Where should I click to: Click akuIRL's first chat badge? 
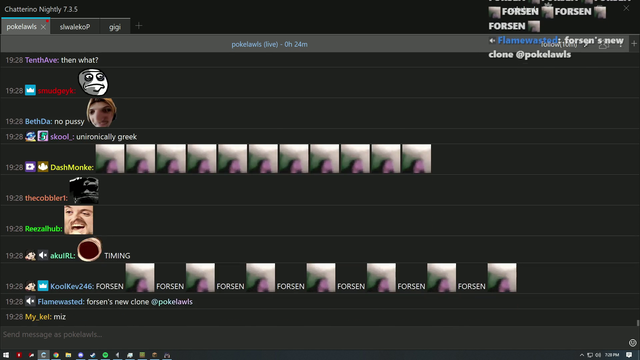tap(30, 256)
